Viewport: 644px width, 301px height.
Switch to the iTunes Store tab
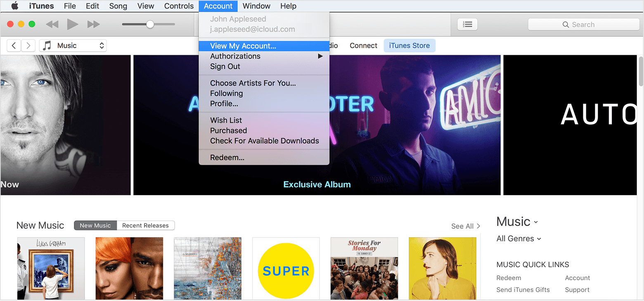(x=410, y=46)
